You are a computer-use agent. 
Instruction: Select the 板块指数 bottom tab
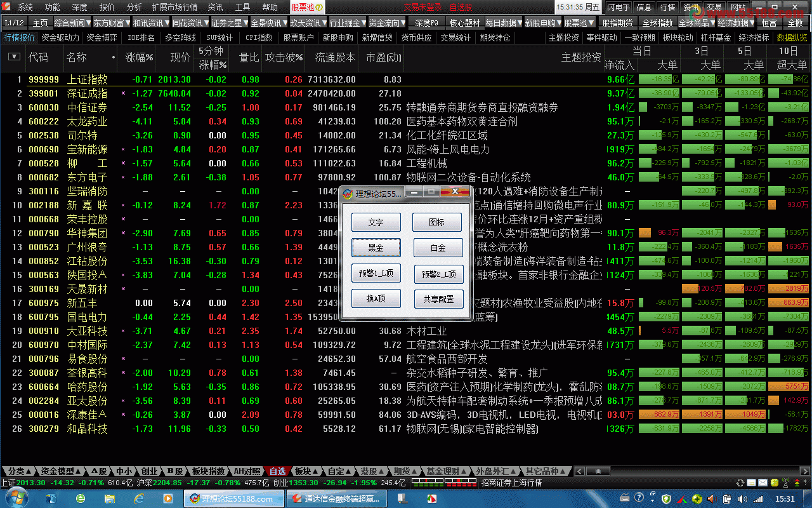[209, 471]
